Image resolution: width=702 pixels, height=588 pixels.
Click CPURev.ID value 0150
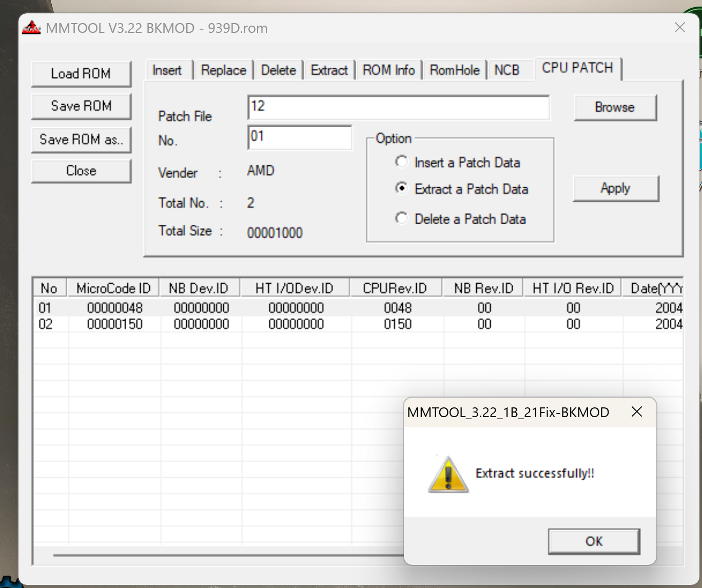click(398, 324)
